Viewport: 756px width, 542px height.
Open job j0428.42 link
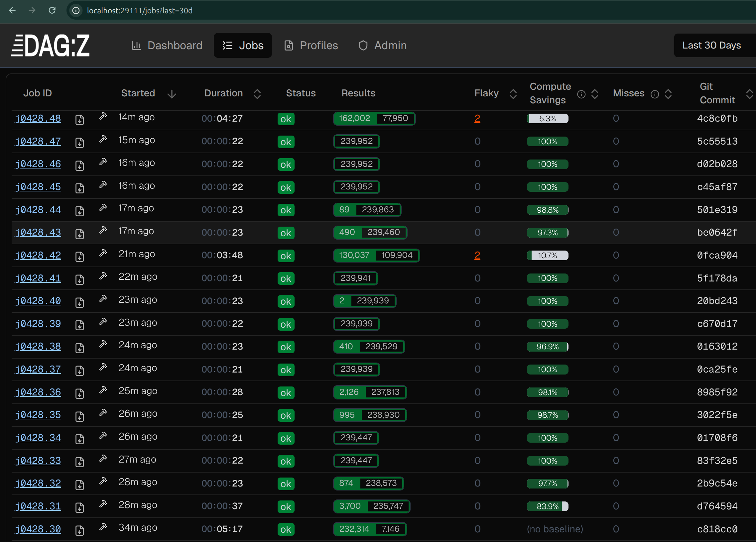38,255
